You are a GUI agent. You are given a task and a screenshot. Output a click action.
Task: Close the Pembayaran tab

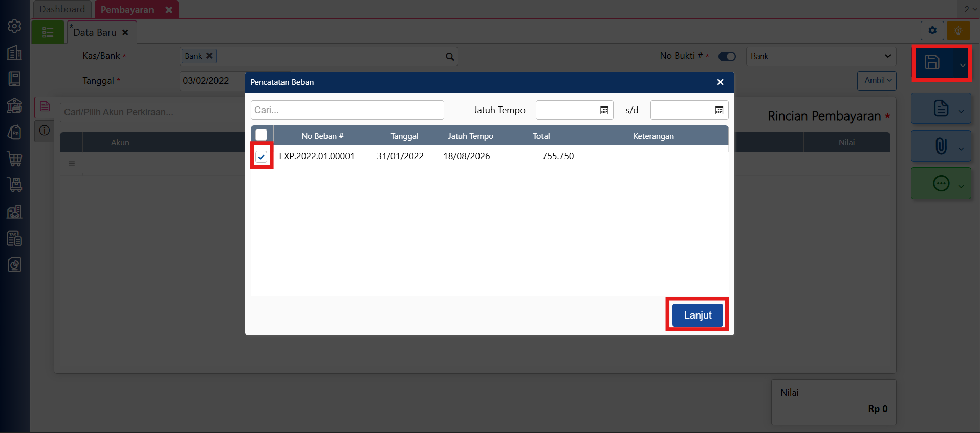pyautogui.click(x=169, y=10)
